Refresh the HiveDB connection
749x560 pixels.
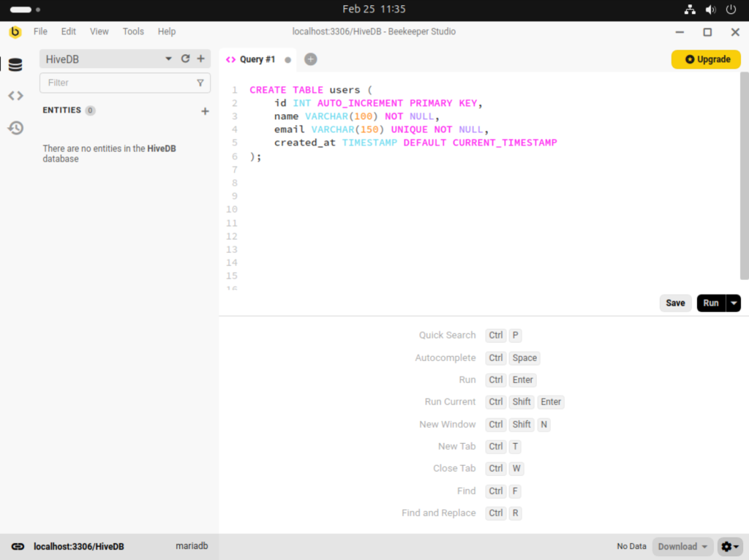coord(185,58)
